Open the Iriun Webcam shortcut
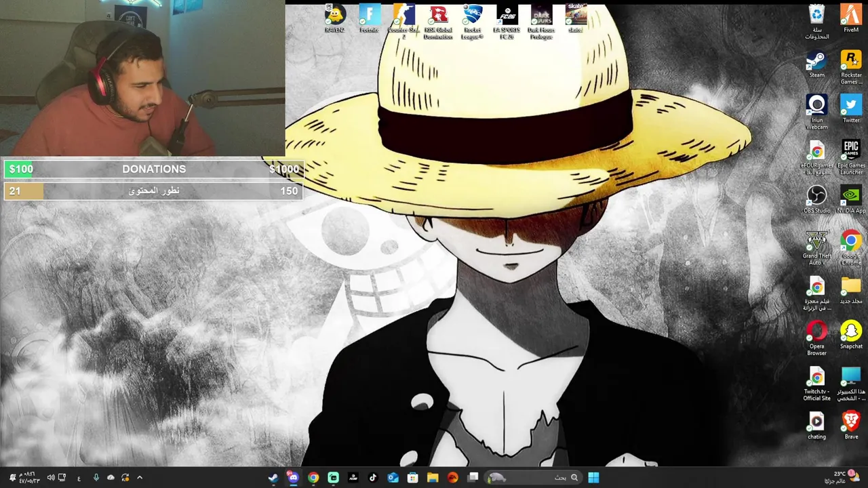 [x=816, y=113]
